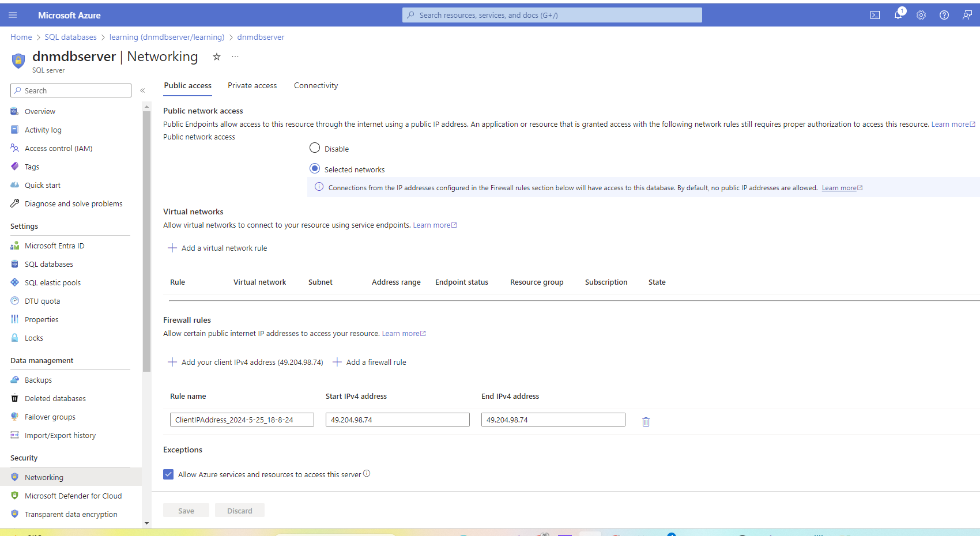Click the Microsoft Azure logo text

click(x=69, y=15)
